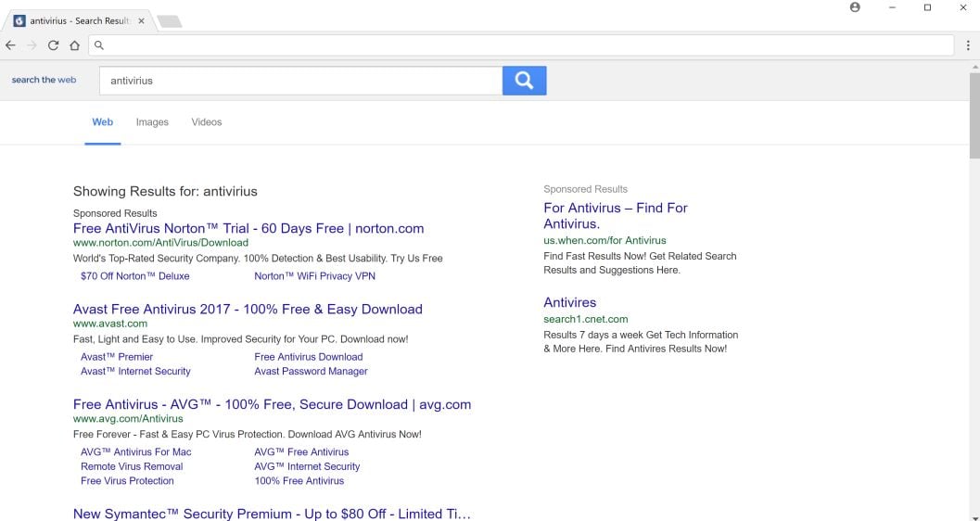This screenshot has height=521, width=980.
Task: Click the blue magnifier search button
Action: [524, 81]
